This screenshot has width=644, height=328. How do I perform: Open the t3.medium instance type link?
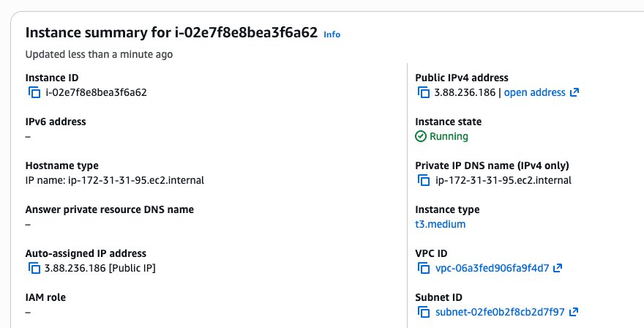click(440, 224)
